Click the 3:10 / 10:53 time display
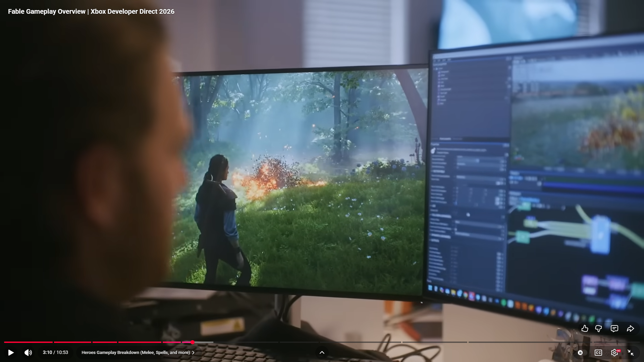This screenshot has width=644, height=362. pyautogui.click(x=55, y=353)
